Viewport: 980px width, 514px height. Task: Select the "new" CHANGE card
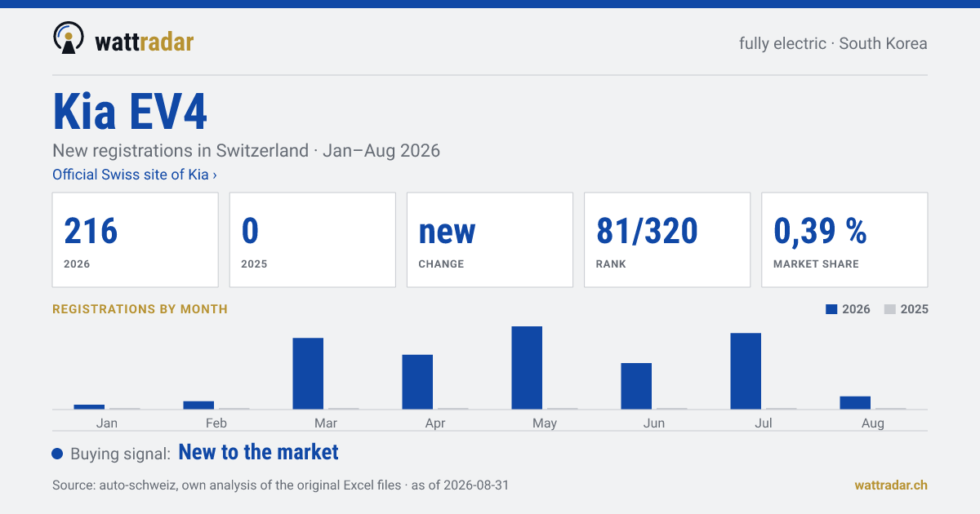[490, 240]
